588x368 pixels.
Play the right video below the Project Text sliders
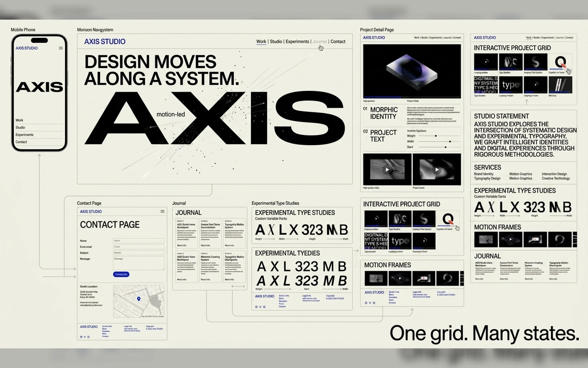437,170
